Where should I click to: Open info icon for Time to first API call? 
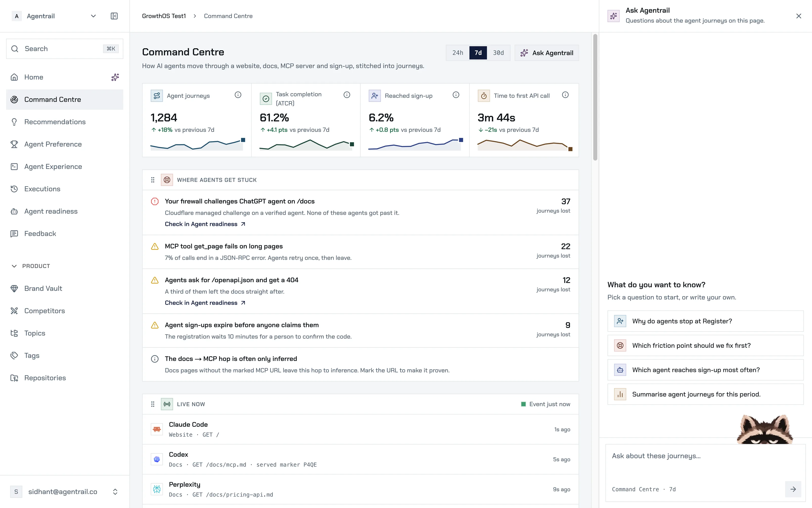(x=565, y=95)
